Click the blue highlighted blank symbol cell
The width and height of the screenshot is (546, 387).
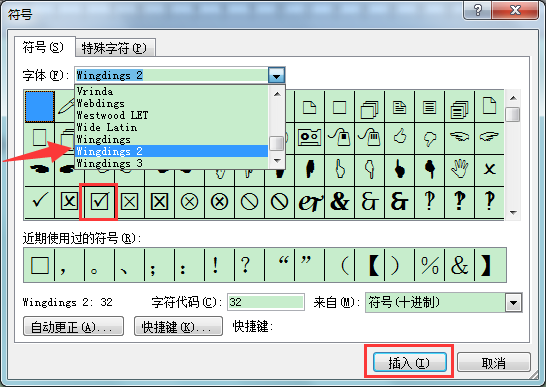(39, 106)
